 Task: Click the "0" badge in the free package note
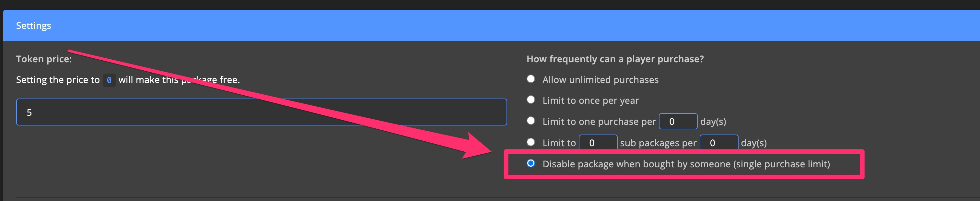109,80
